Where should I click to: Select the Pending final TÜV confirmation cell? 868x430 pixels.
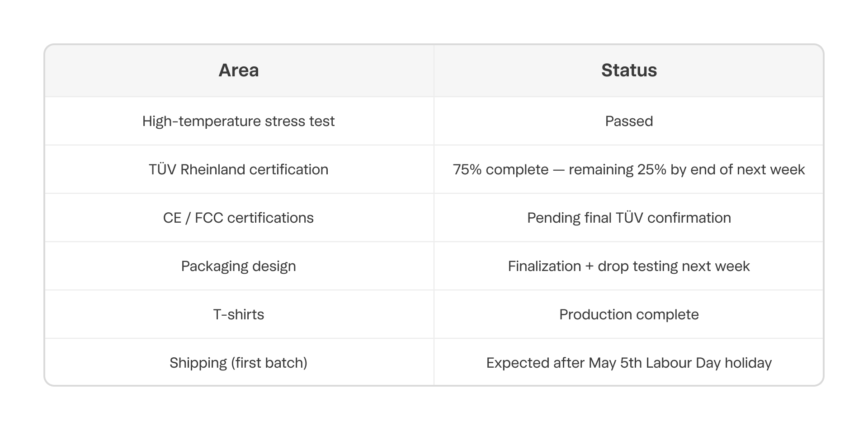629,218
